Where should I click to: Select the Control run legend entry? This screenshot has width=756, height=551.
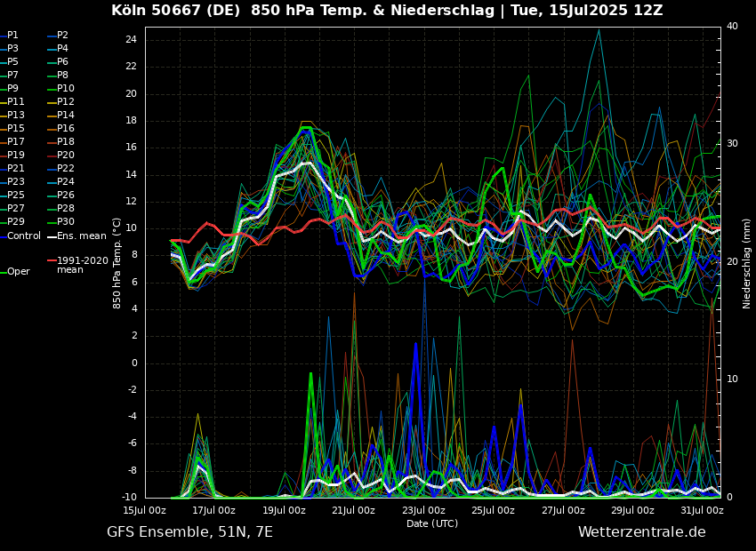[x=24, y=236]
